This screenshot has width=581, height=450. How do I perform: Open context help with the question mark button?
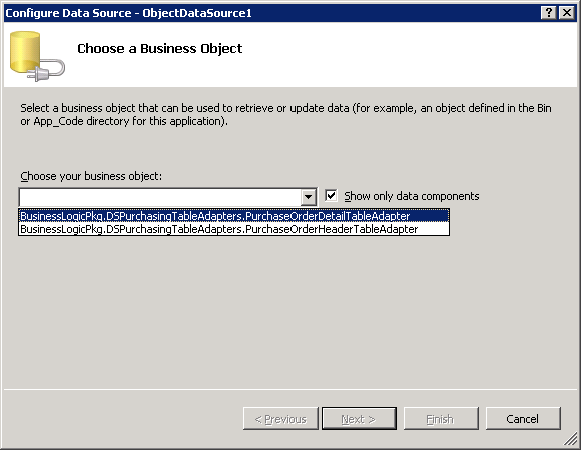548,13
